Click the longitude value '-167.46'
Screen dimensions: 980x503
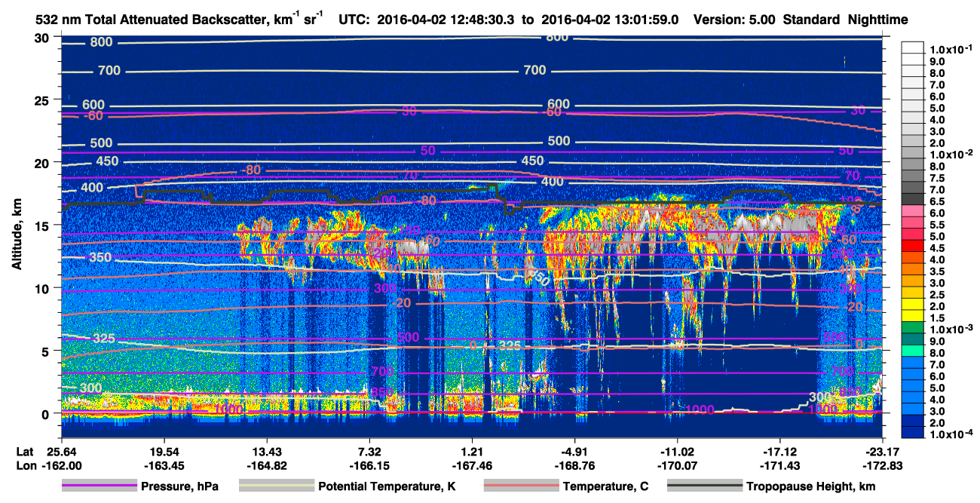click(x=473, y=465)
